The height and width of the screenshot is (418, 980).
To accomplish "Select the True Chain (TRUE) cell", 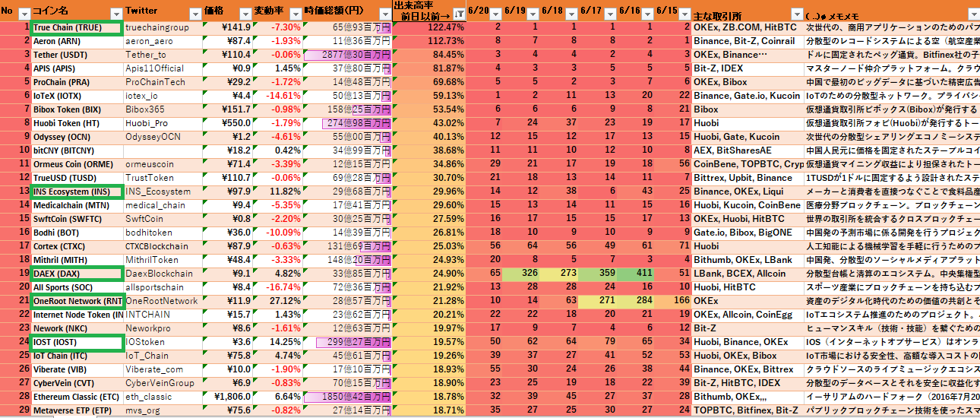I will (76, 27).
